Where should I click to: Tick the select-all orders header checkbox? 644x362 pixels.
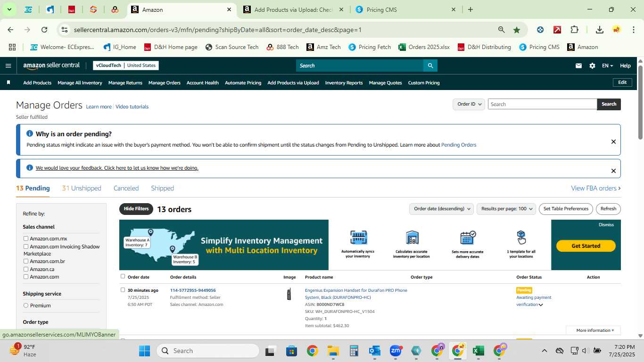[123, 276]
